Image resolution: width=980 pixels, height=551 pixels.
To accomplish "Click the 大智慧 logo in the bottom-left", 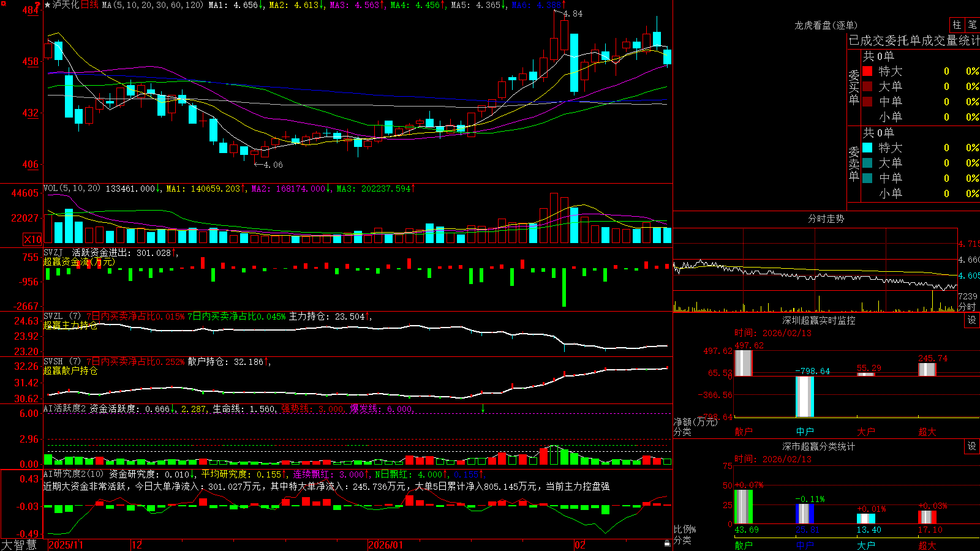I will tap(19, 545).
